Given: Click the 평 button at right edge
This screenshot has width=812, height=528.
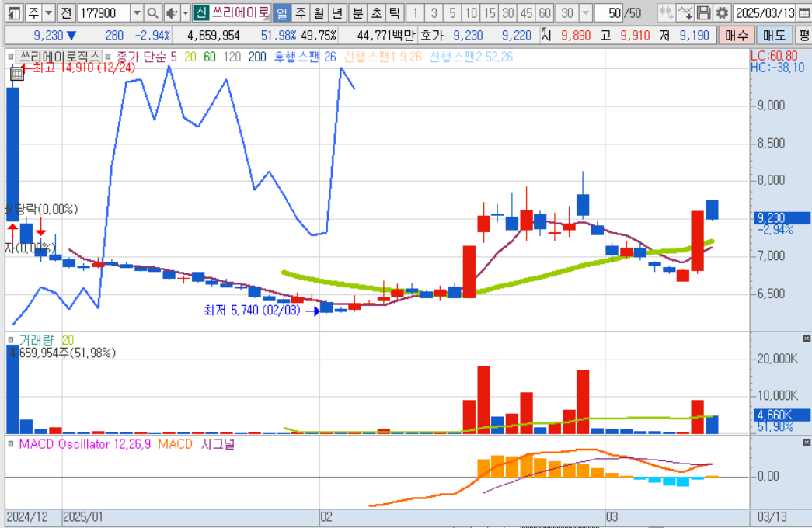Looking at the screenshot, I should tap(803, 36).
